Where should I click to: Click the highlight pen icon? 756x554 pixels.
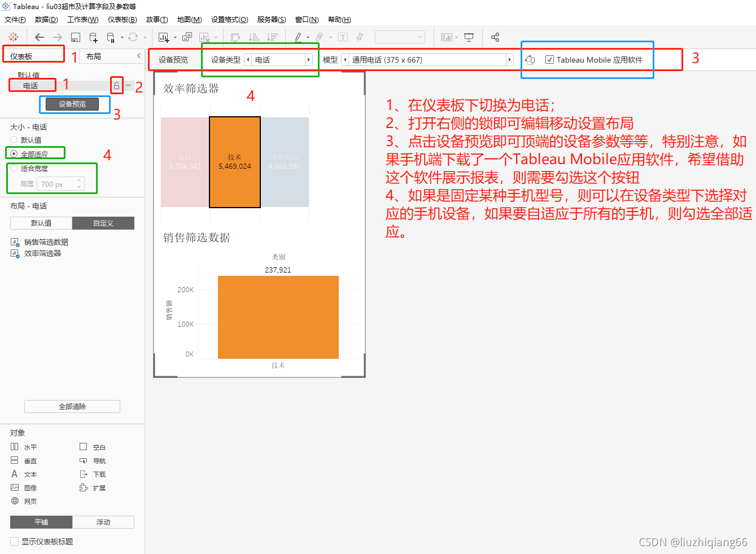(x=298, y=37)
